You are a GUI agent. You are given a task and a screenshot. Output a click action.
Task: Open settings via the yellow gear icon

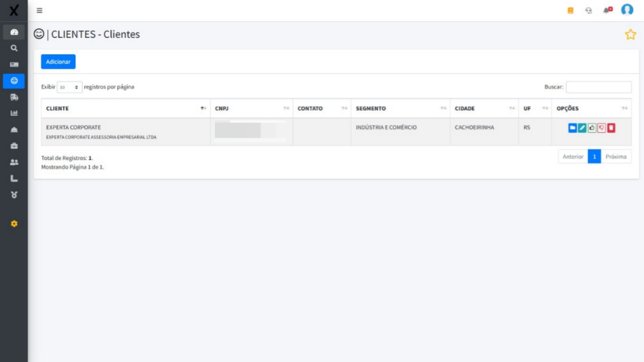14,224
